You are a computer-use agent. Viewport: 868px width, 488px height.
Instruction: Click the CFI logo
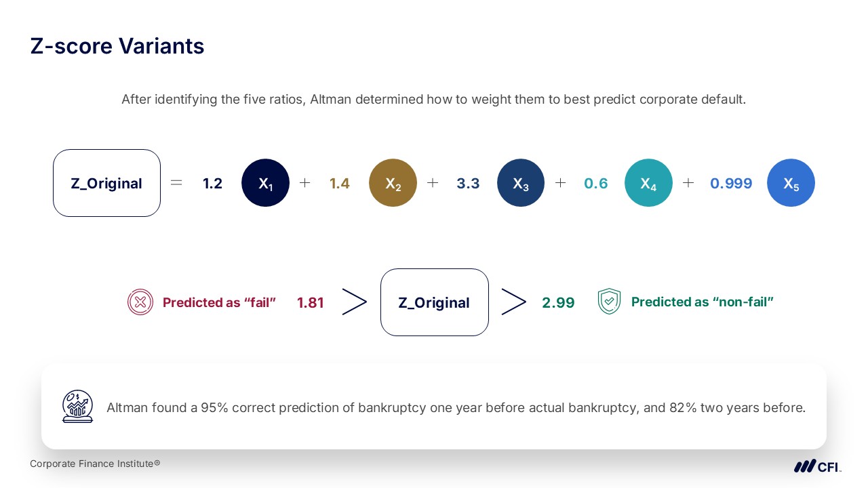(x=817, y=466)
